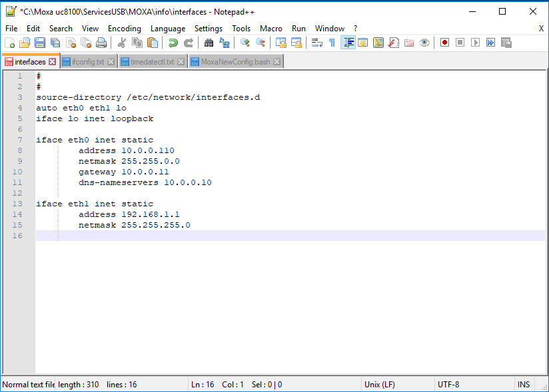549x392 pixels.
Task: Open the Encoding menu
Action: 124,29
